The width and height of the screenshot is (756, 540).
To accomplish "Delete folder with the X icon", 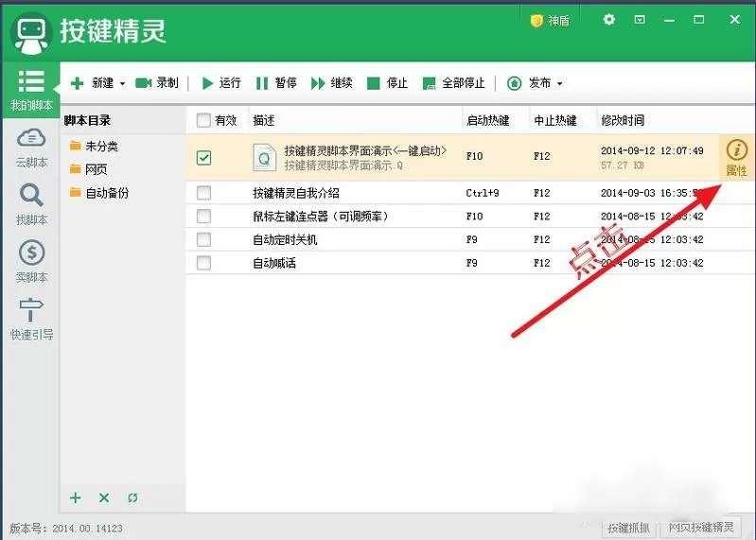I will pyautogui.click(x=104, y=497).
